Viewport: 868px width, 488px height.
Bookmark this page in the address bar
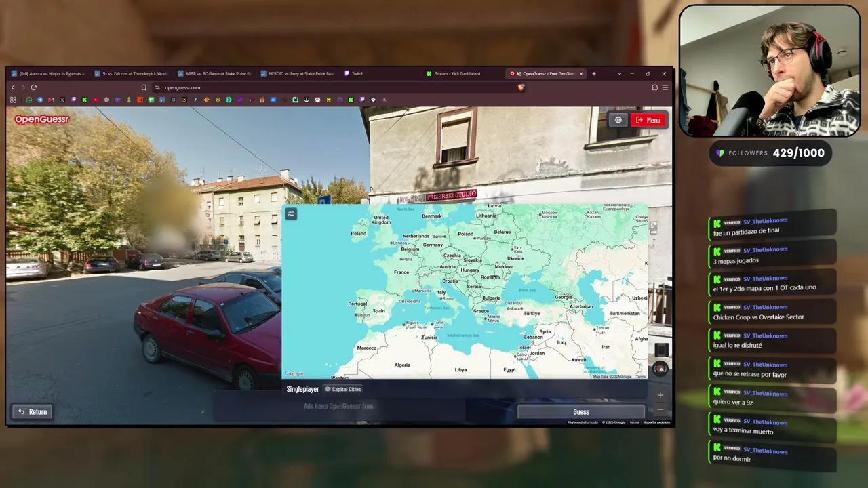tap(144, 87)
